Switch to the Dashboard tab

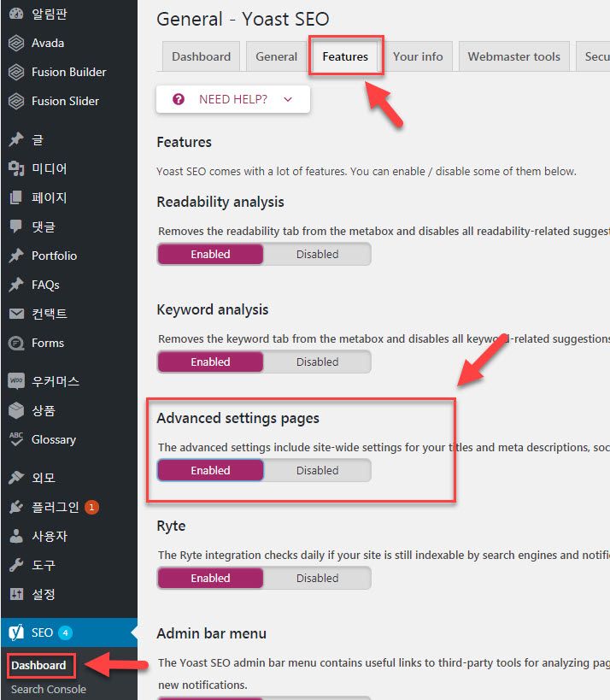point(202,56)
